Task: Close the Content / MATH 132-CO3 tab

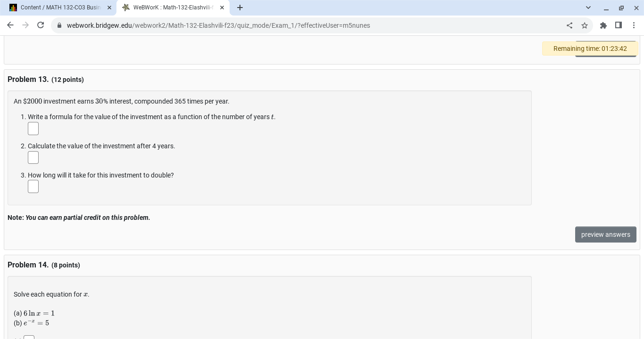Action: 109,8
